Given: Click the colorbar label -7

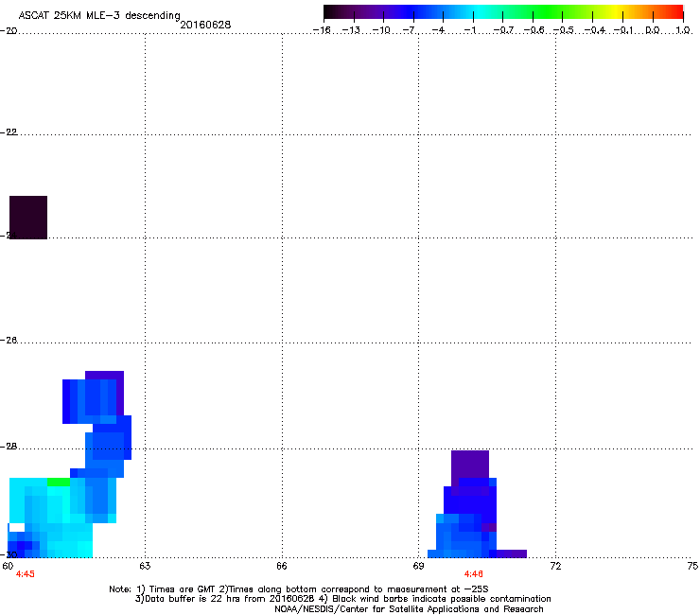Looking at the screenshot, I should [x=410, y=30].
